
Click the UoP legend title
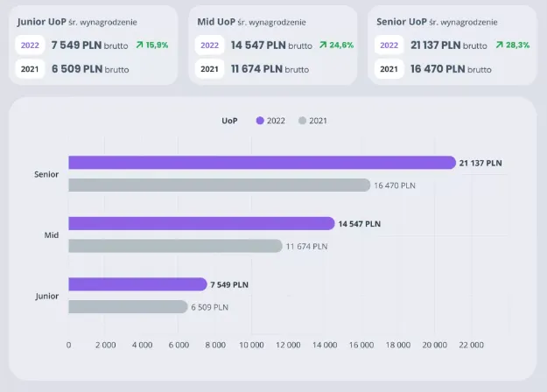(230, 121)
